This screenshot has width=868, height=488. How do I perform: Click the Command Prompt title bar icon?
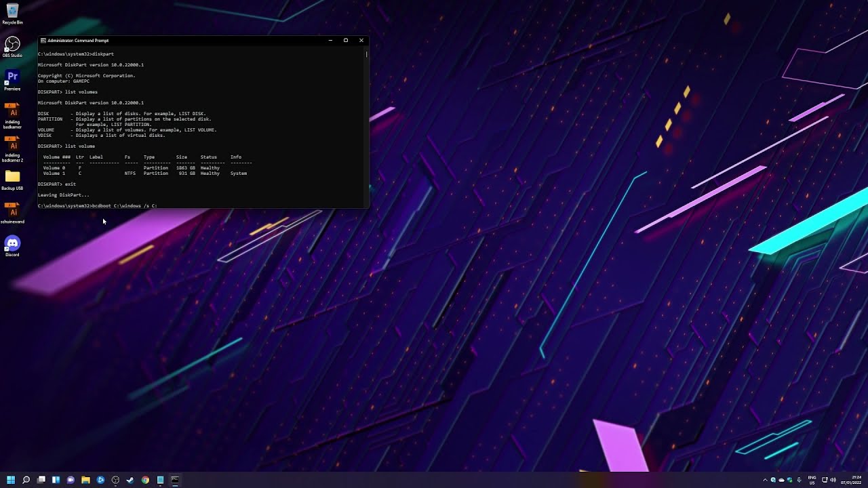(x=43, y=41)
